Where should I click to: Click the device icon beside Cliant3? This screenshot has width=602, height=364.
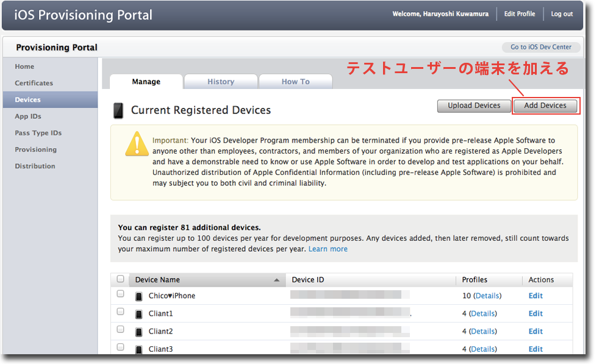point(138,349)
